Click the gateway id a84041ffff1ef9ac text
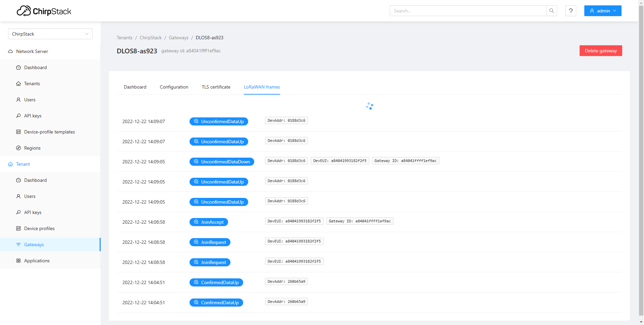The width and height of the screenshot is (644, 325). tap(191, 51)
